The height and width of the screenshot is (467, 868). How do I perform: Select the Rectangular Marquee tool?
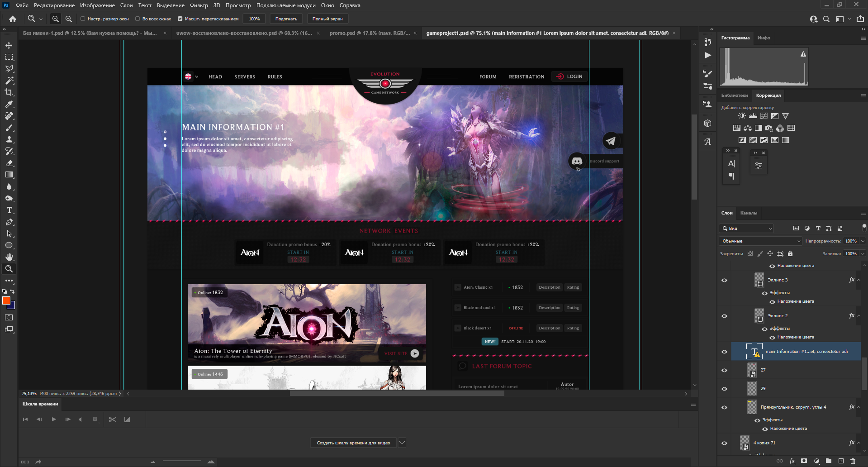point(9,57)
